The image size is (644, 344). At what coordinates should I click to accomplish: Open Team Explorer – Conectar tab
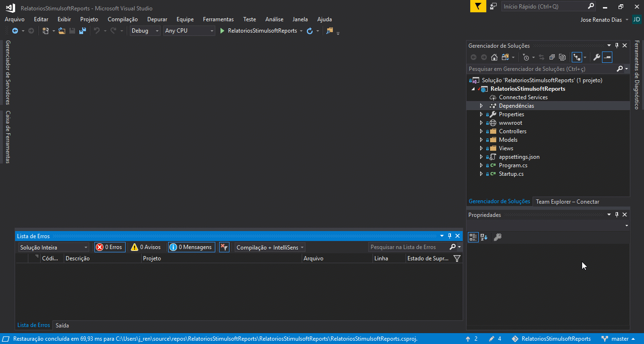(567, 202)
